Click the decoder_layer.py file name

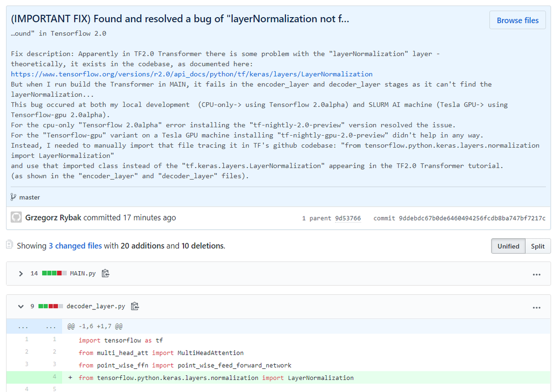[x=96, y=307]
